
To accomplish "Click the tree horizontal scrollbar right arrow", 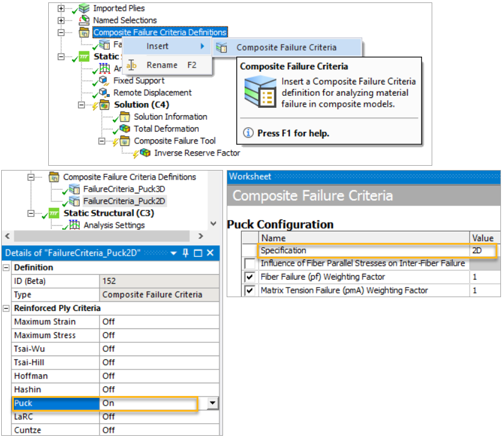I will pos(201,236).
